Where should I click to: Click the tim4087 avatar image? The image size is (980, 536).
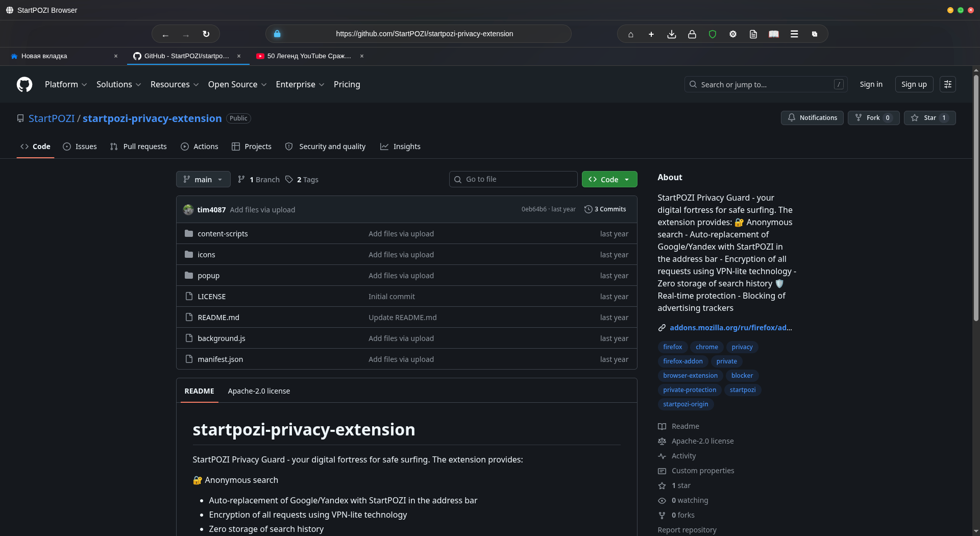(188, 209)
